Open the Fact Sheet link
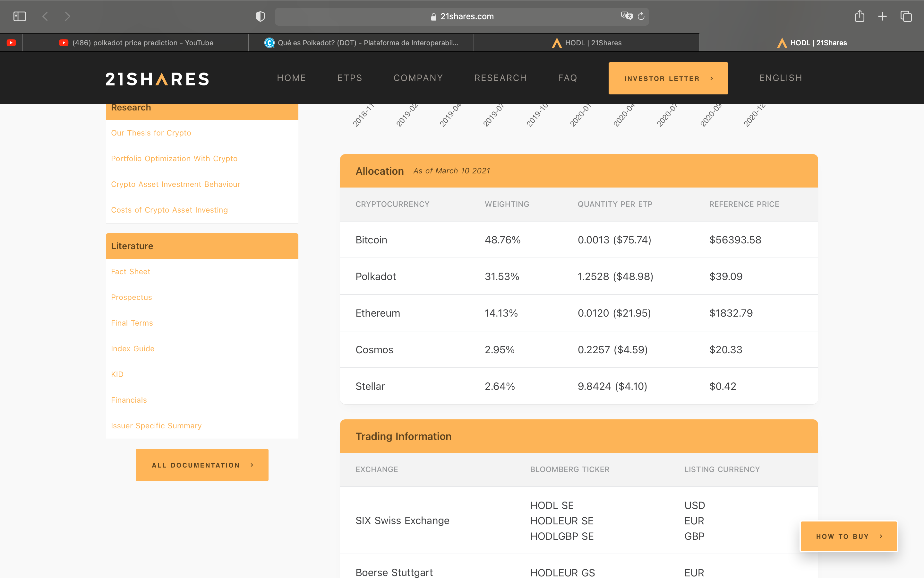The height and width of the screenshot is (578, 924). (x=131, y=271)
